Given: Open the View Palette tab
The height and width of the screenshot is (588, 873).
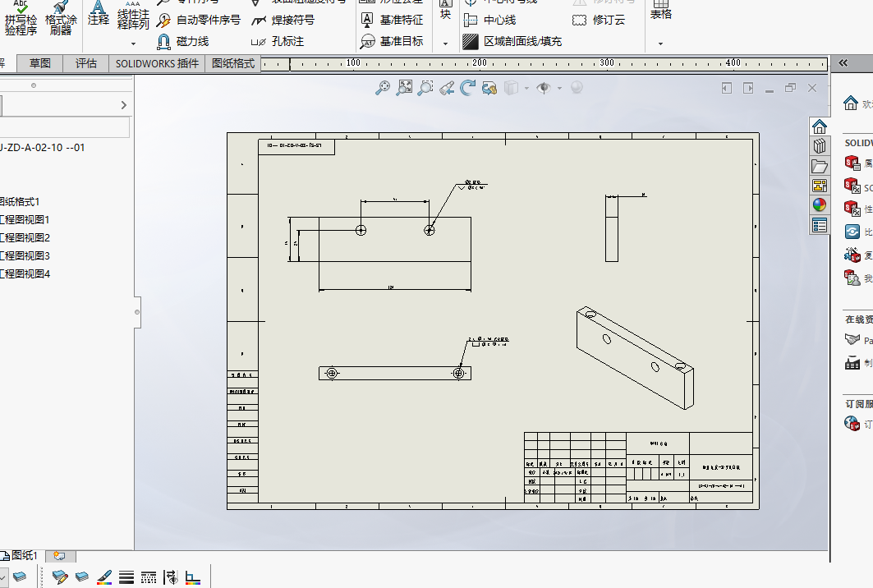Looking at the screenshot, I should (x=820, y=186).
